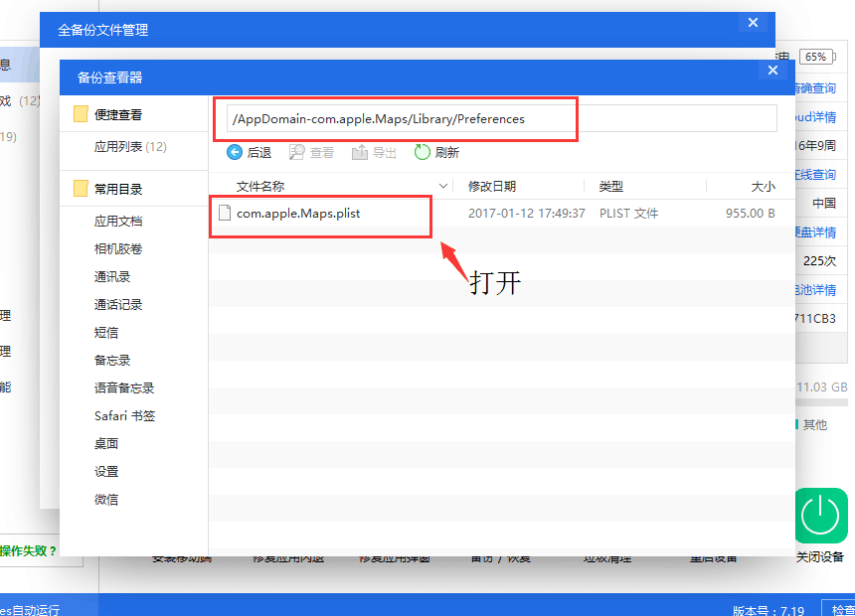
Task: Click the 65% battery indicator
Action: [x=816, y=57]
